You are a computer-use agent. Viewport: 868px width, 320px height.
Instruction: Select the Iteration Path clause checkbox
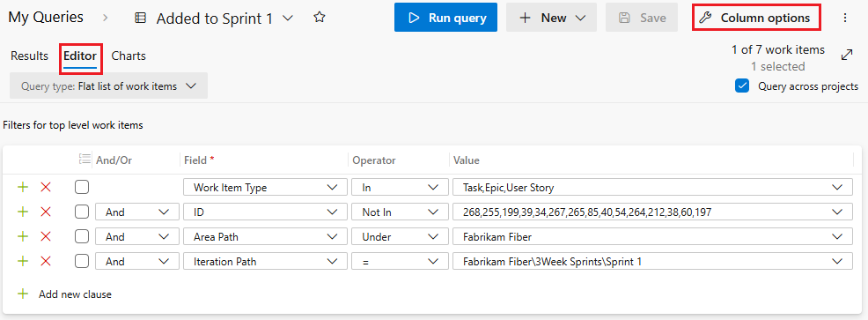click(x=81, y=261)
